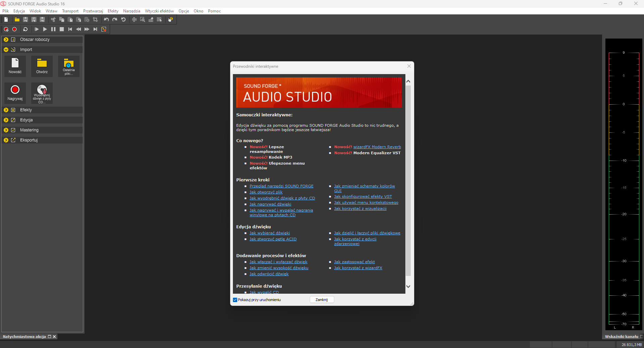Expand the Efekty panel section chevron
The image size is (644, 348).
pos(6,110)
